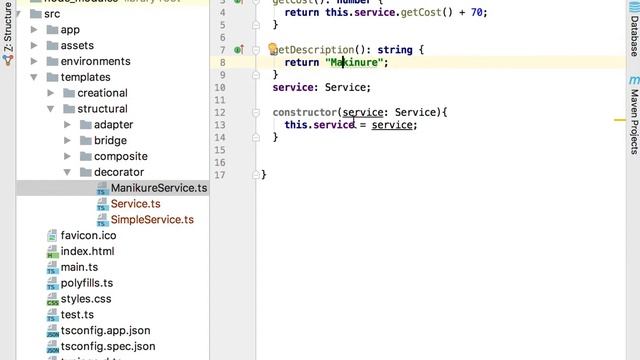The height and width of the screenshot is (360, 640).
Task: Select favicon.ico in the project tree
Action: tap(89, 236)
